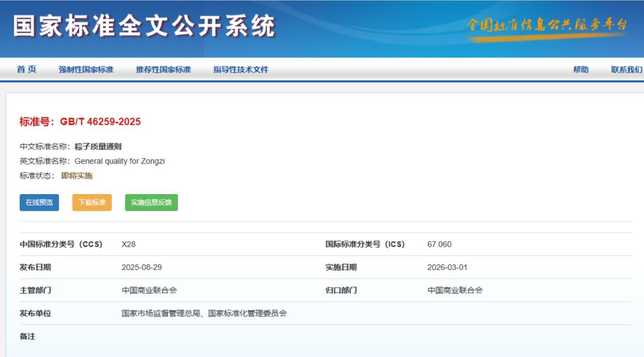
Task: Click 中国商业联合会 in the 归口部门 row
Action: 455,290
